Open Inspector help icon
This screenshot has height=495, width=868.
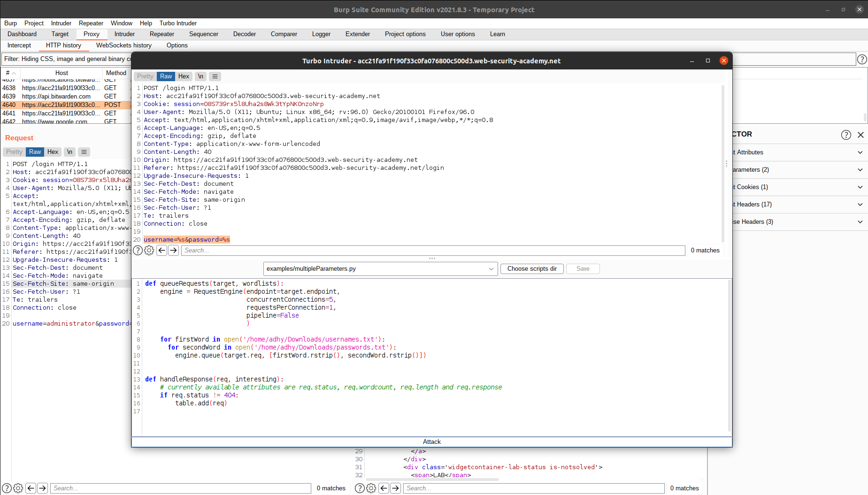click(x=846, y=135)
